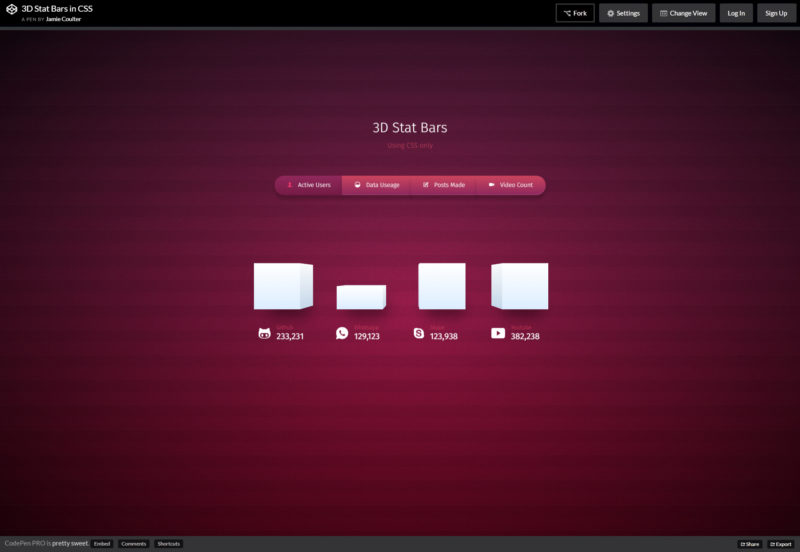This screenshot has width=800, height=552.
Task: Click the Skype icon
Action: [419, 333]
